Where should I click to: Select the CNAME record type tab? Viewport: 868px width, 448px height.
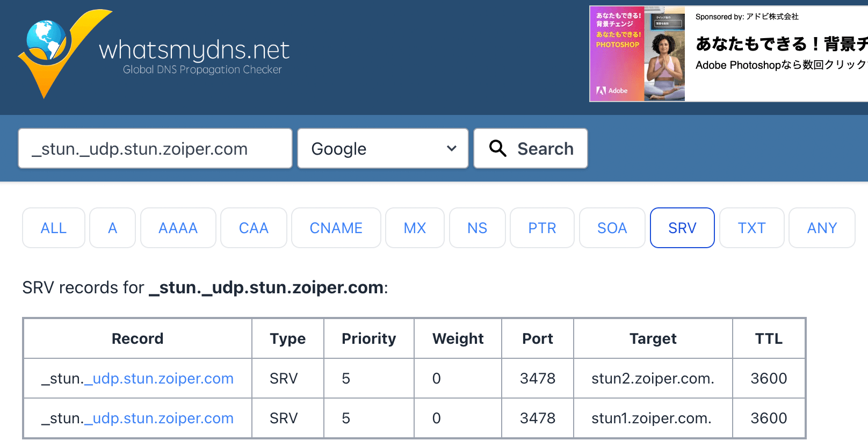336,228
